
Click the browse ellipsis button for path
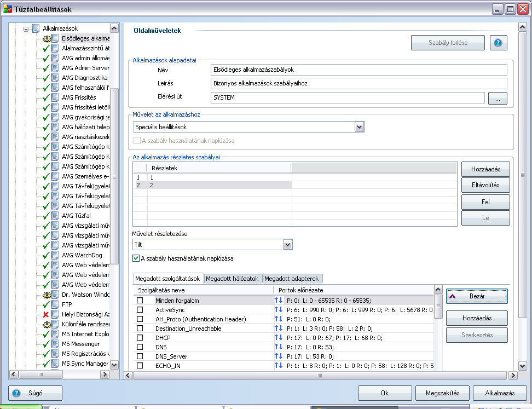pyautogui.click(x=498, y=98)
